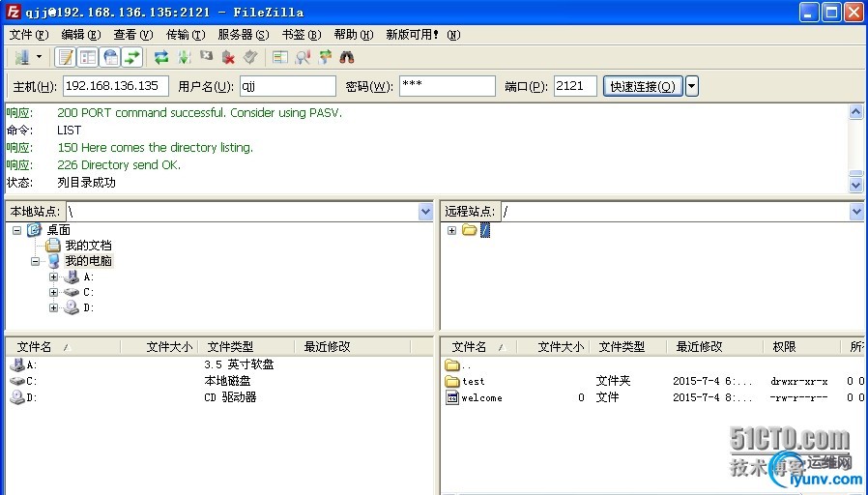This screenshot has height=495, width=868.
Task: Click the magnifying glass toolbar icon
Action: (303, 57)
